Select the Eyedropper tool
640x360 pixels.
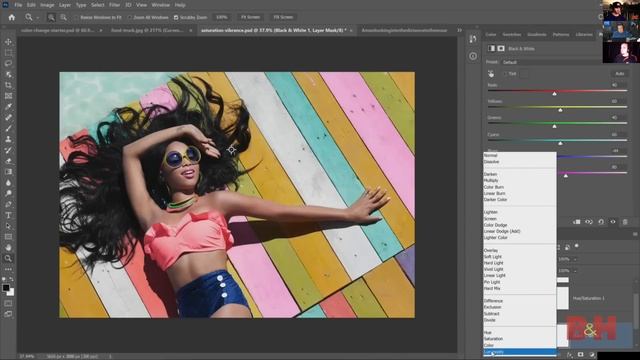pos(8,107)
